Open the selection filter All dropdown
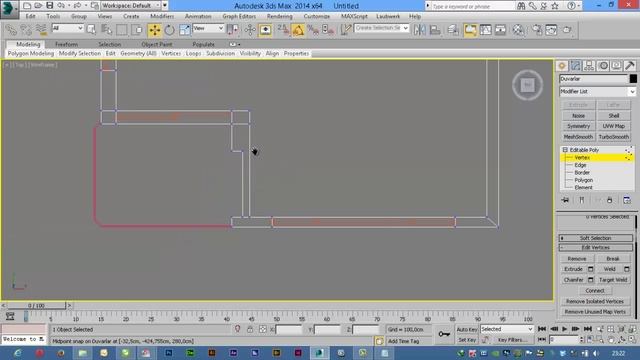640x360 pixels. [x=68, y=28]
